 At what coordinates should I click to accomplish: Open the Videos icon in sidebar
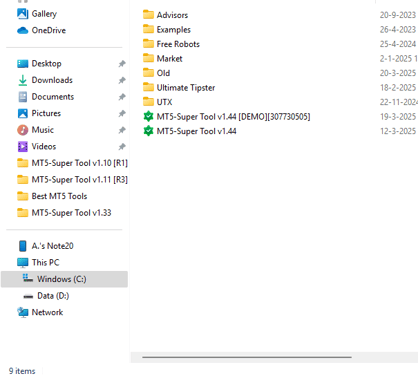tap(23, 147)
